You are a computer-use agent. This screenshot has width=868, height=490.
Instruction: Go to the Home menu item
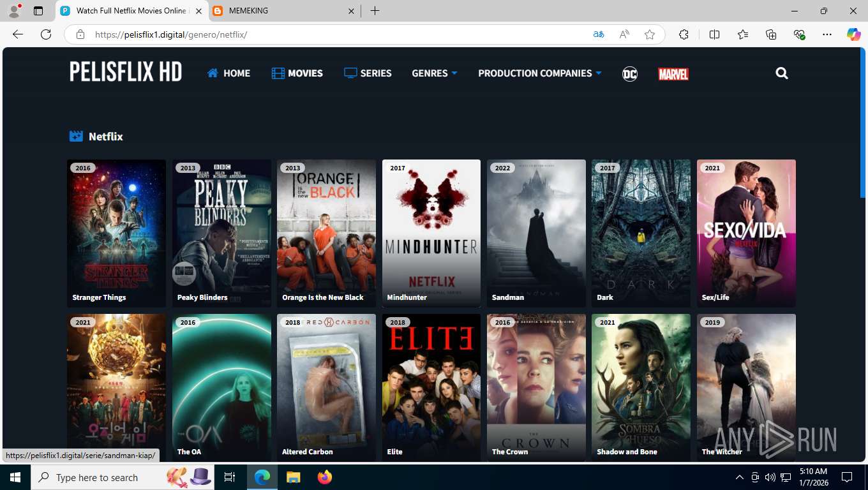click(x=228, y=73)
